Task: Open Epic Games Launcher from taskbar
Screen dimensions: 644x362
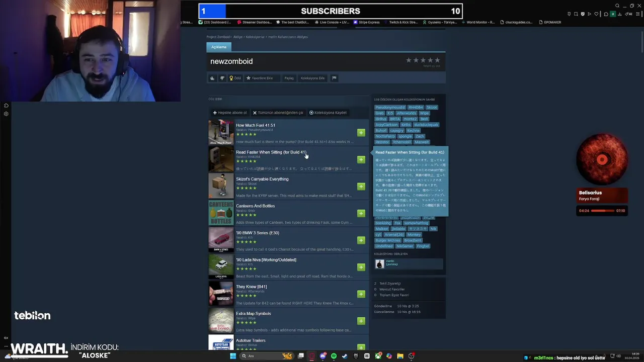Action: 356,356
